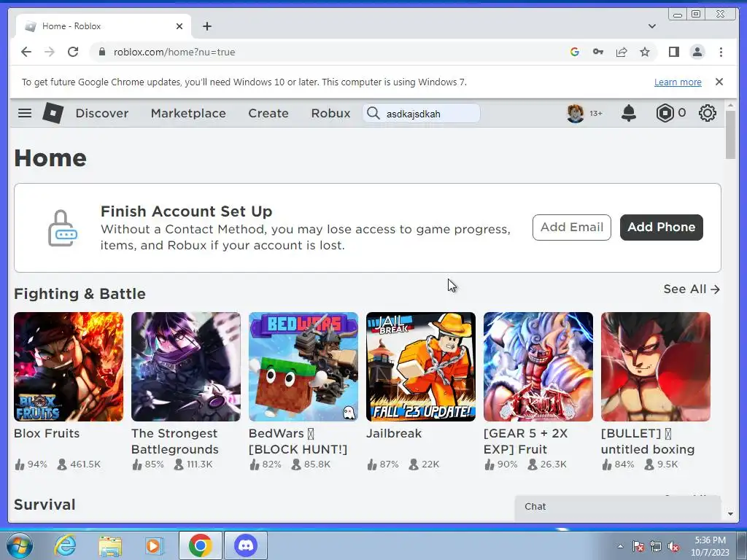This screenshot has width=747, height=560.
Task: Open the tab search chevron
Action: click(652, 26)
